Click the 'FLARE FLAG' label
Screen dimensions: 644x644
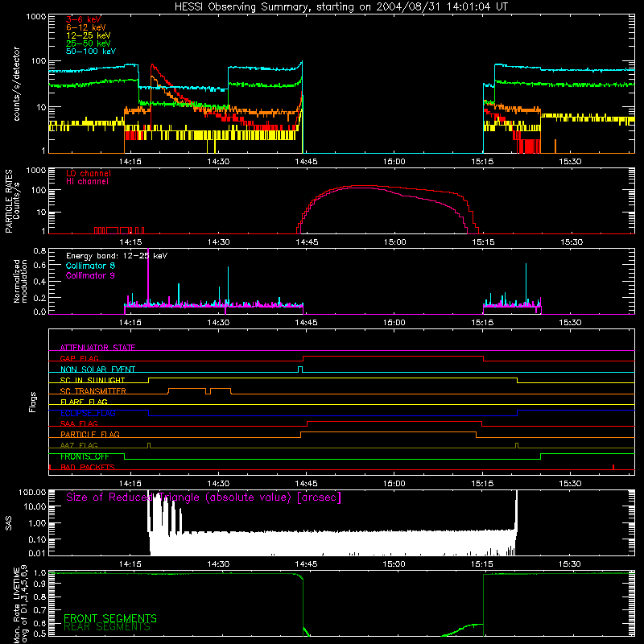coord(84,402)
